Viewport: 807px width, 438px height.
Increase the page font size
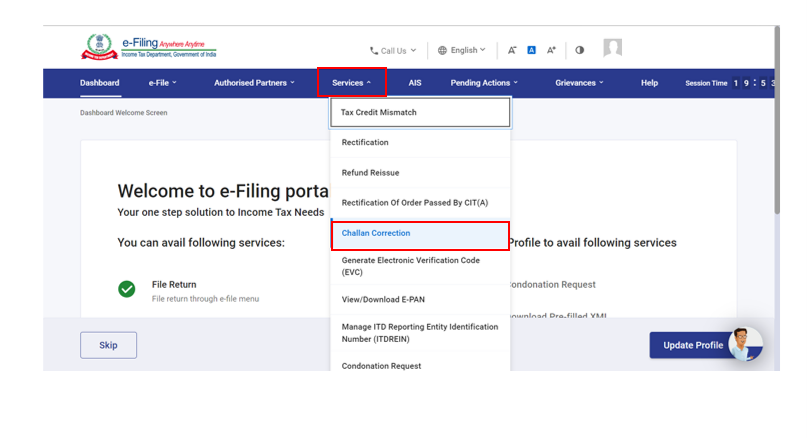[551, 50]
